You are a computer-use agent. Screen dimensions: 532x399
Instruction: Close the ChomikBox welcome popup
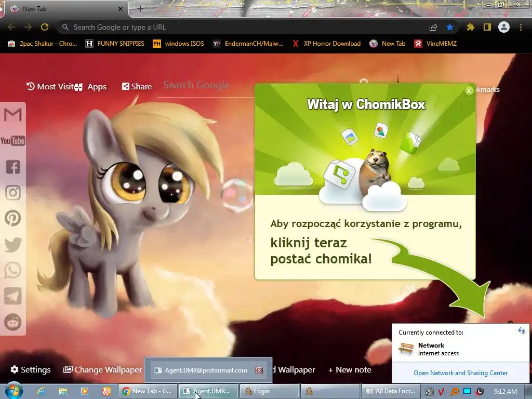469,90
